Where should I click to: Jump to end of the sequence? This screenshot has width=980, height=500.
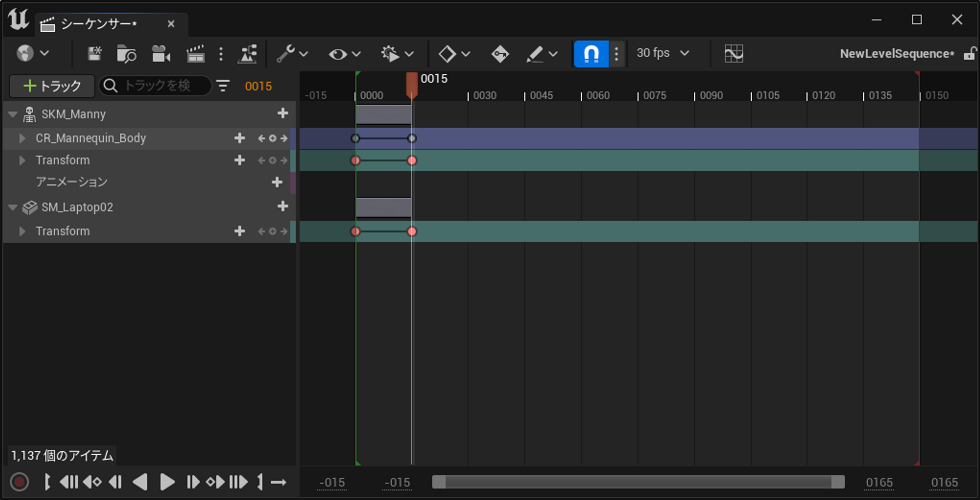(239, 482)
